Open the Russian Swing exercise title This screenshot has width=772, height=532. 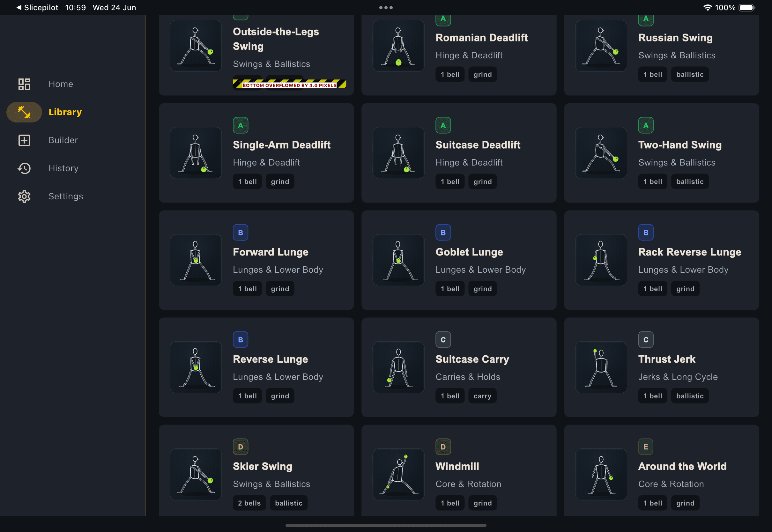tap(675, 38)
